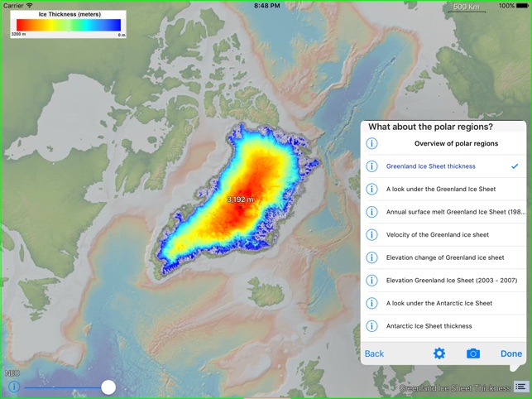
Task: Tap the info icon beside the opacity slider
Action: click(x=14, y=387)
